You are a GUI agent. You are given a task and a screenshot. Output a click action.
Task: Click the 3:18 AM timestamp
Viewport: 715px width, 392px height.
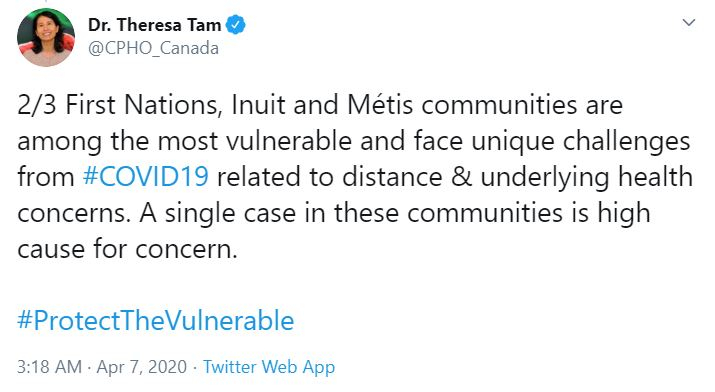pos(50,367)
